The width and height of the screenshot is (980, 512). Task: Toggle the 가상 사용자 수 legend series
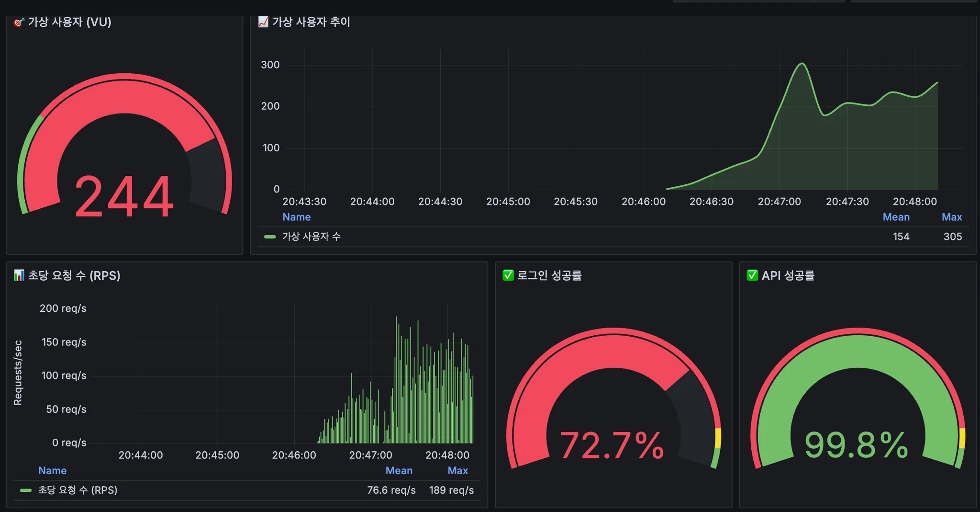click(312, 237)
